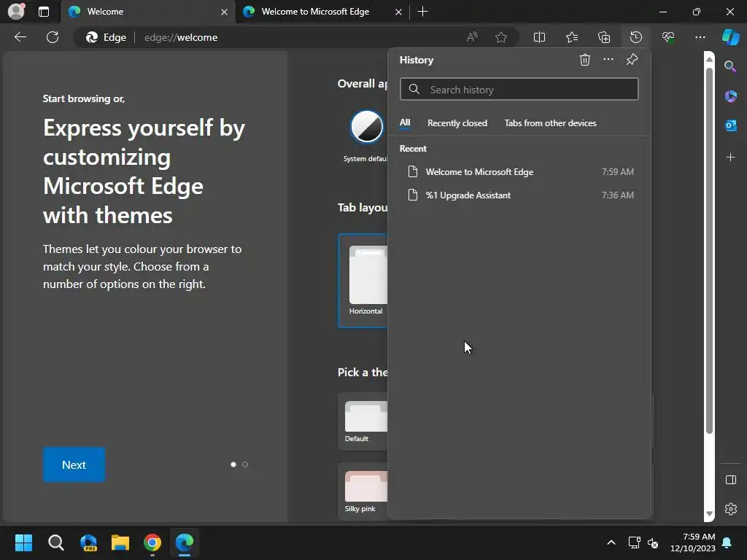Viewport: 747px width, 560px height.
Task: Pin the History pane
Action: coord(632,60)
